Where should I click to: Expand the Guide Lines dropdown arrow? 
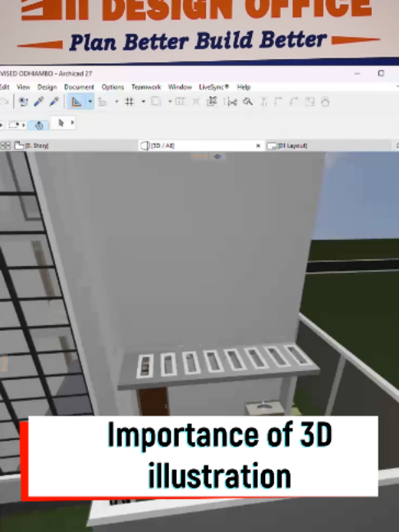tap(90, 102)
